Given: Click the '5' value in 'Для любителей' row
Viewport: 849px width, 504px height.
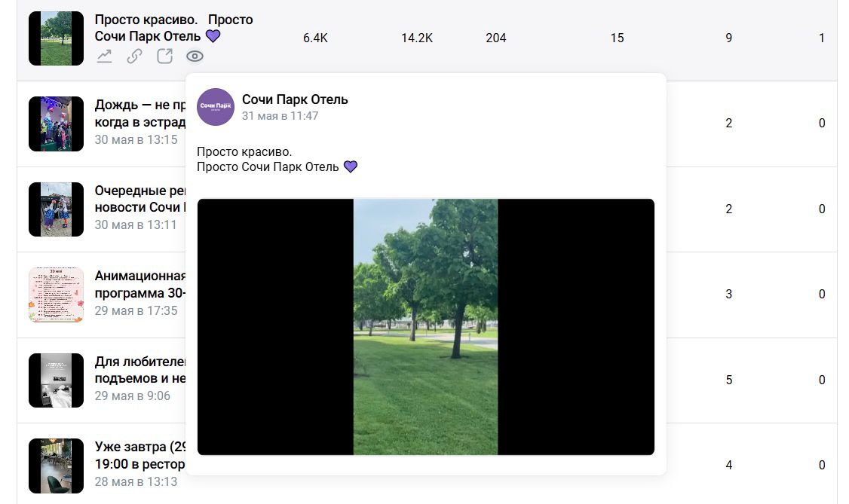Looking at the screenshot, I should (x=729, y=380).
